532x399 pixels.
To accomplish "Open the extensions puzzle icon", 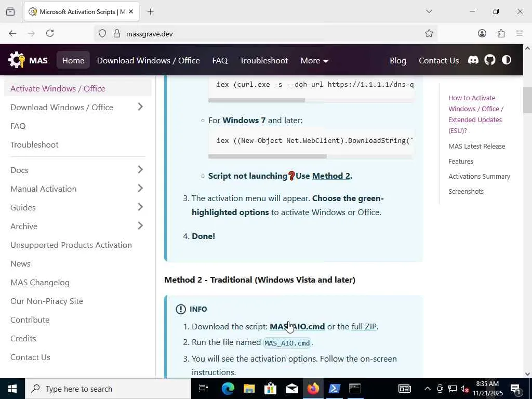I will (x=501, y=33).
